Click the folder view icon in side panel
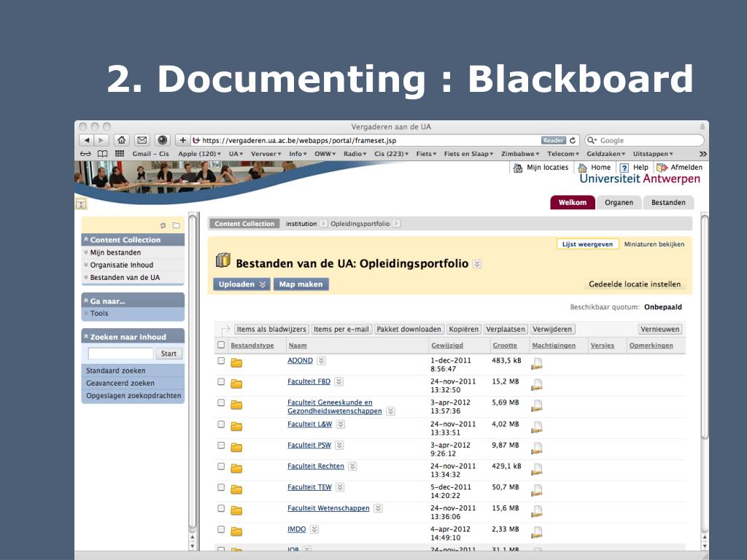 (x=177, y=225)
